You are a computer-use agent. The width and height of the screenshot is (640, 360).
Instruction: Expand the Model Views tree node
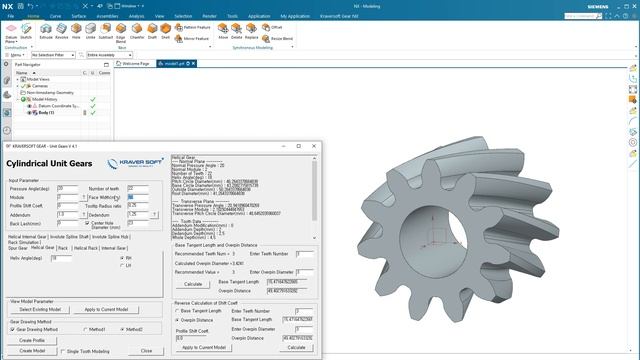[x=18, y=79]
